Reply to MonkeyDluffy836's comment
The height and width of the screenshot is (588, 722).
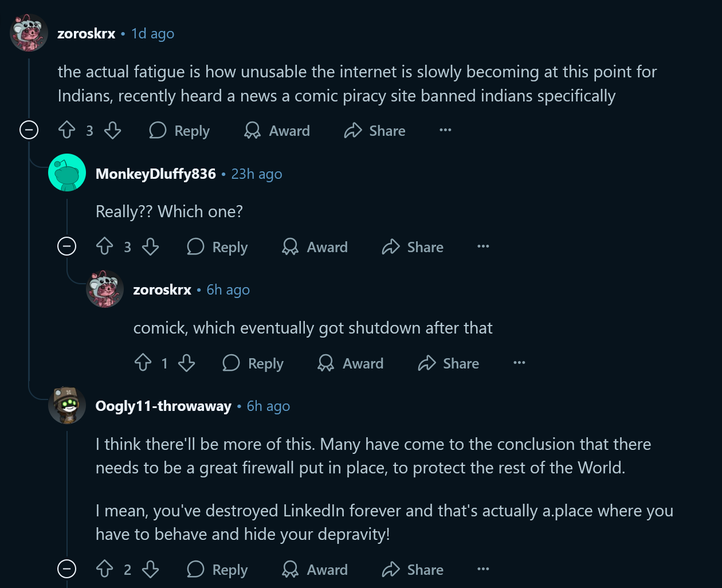click(218, 247)
